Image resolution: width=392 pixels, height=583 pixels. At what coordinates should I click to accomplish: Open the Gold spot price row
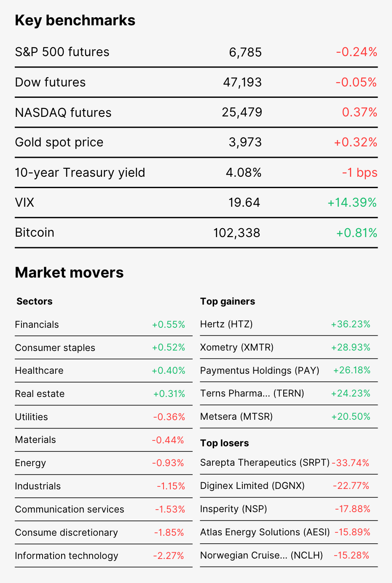click(196, 143)
